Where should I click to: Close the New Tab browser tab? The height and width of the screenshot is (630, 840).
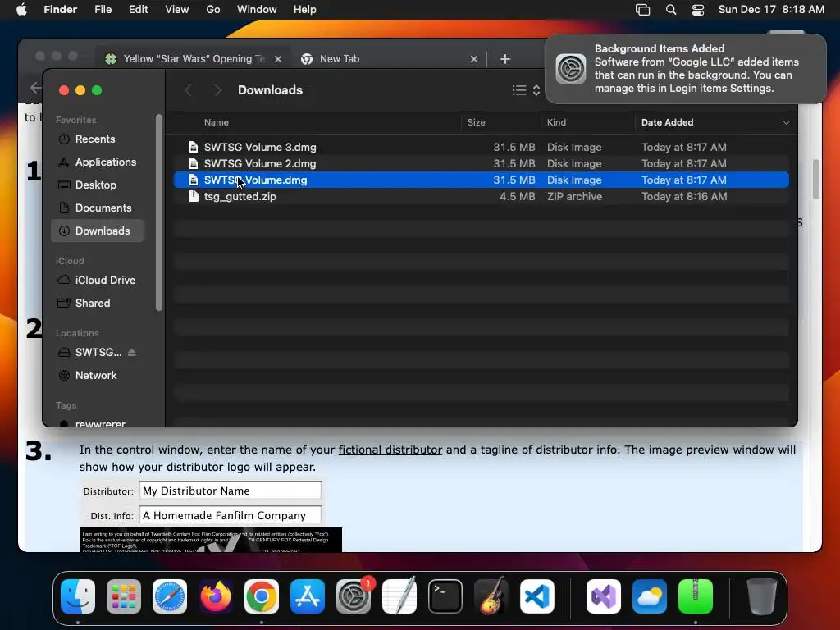coord(474,59)
